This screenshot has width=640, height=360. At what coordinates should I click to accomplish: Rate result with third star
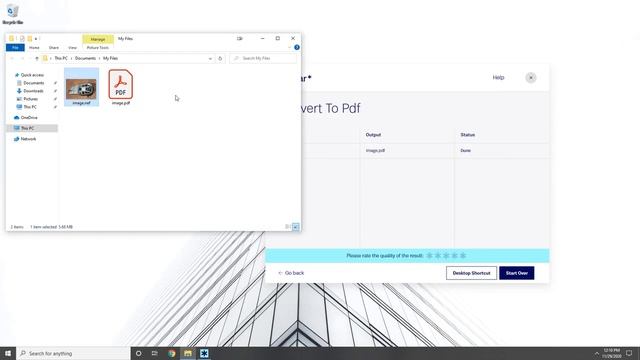(446, 256)
